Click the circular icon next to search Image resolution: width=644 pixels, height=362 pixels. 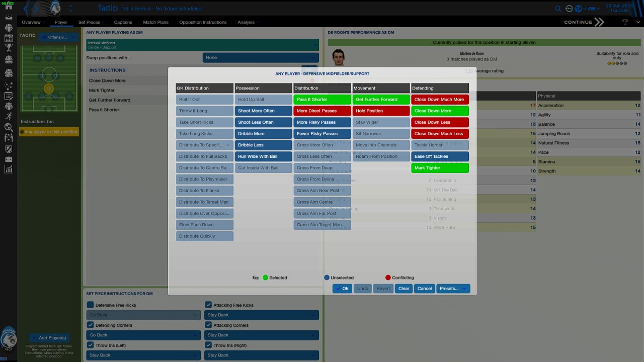point(569,9)
